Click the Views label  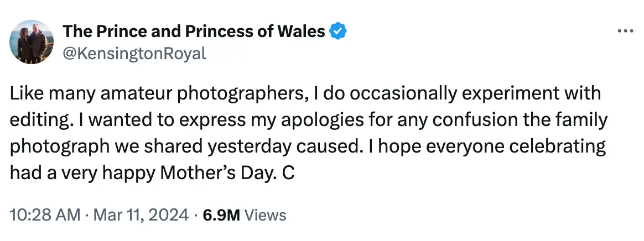265,214
